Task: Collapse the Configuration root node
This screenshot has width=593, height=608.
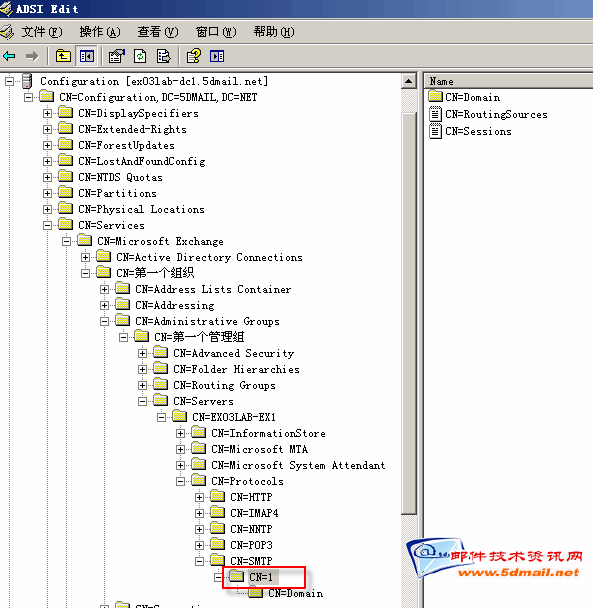Action: pyautogui.click(x=9, y=81)
